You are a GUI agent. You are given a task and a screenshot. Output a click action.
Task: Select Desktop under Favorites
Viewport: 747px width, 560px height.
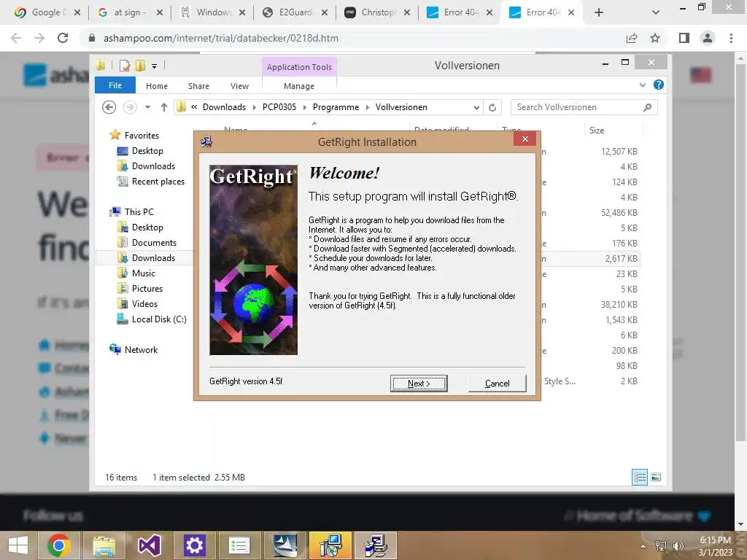[147, 151]
